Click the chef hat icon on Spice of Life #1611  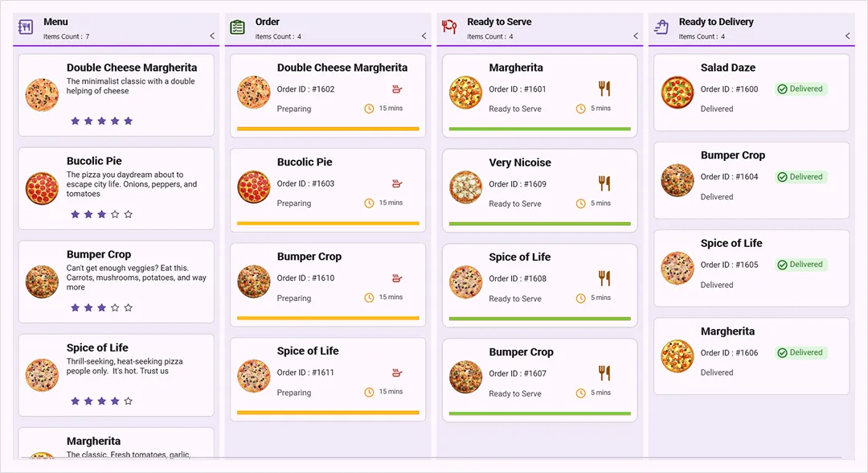click(x=397, y=372)
